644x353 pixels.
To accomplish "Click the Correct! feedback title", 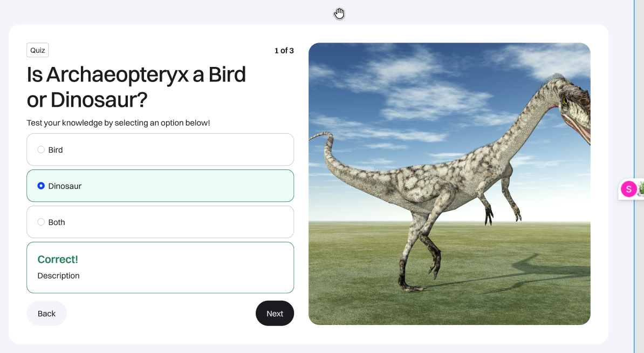I will 58,259.
